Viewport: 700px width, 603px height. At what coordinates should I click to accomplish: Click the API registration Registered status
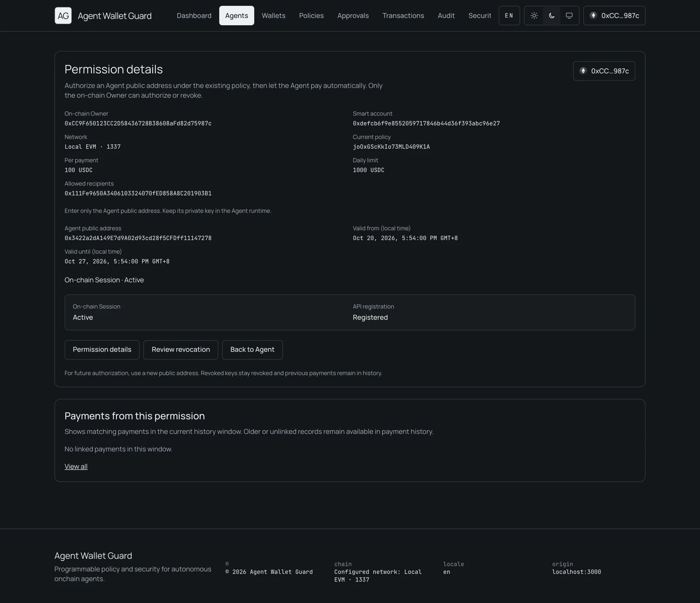pyautogui.click(x=371, y=317)
